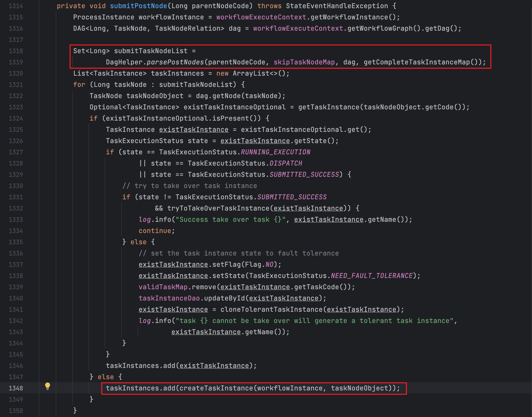Click RUNNING_EXECUTION constant on line 1327
The width and height of the screenshot is (532, 417).
(275, 152)
